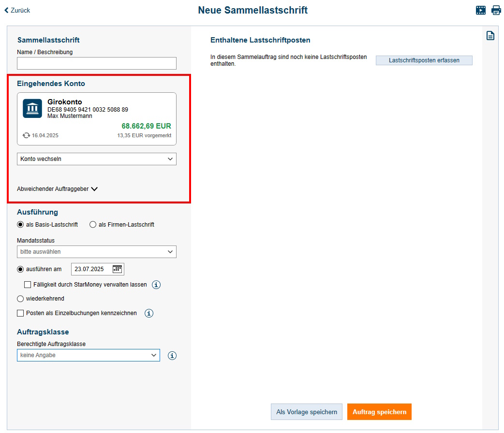Open 'Berechtigte Auftragsklasse' dropdown
This screenshot has width=504, height=433.
tap(89, 355)
